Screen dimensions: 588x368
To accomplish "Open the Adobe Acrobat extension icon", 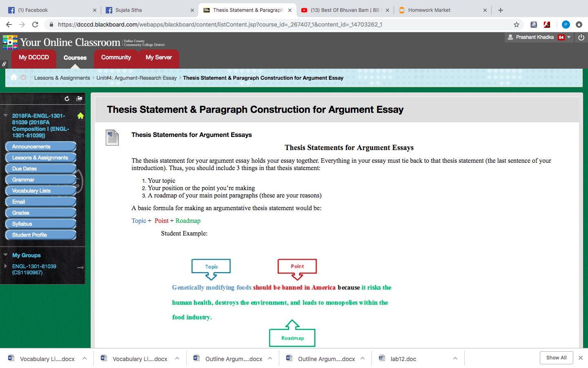I will click(x=547, y=25).
